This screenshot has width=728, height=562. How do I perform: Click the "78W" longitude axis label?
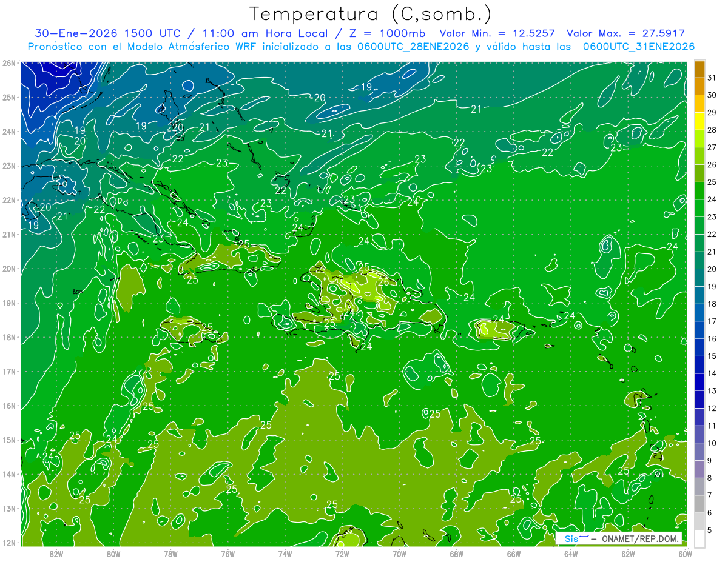[170, 554]
